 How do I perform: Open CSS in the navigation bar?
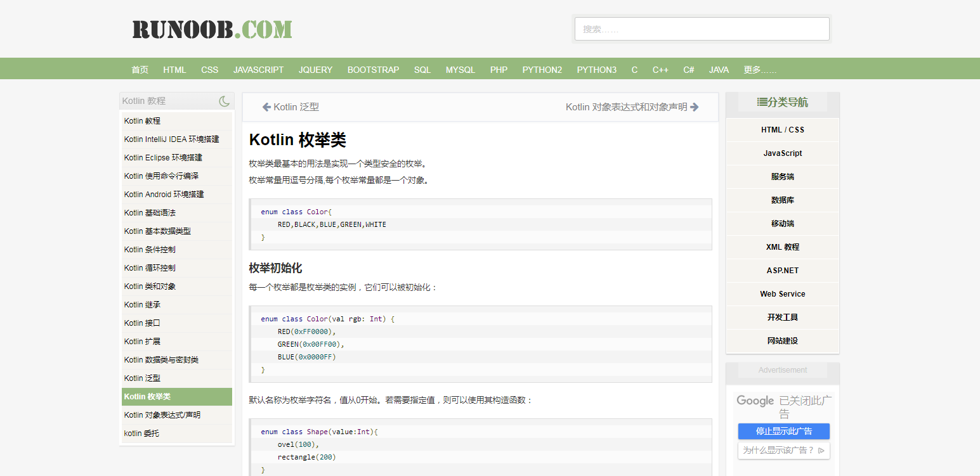coord(210,70)
